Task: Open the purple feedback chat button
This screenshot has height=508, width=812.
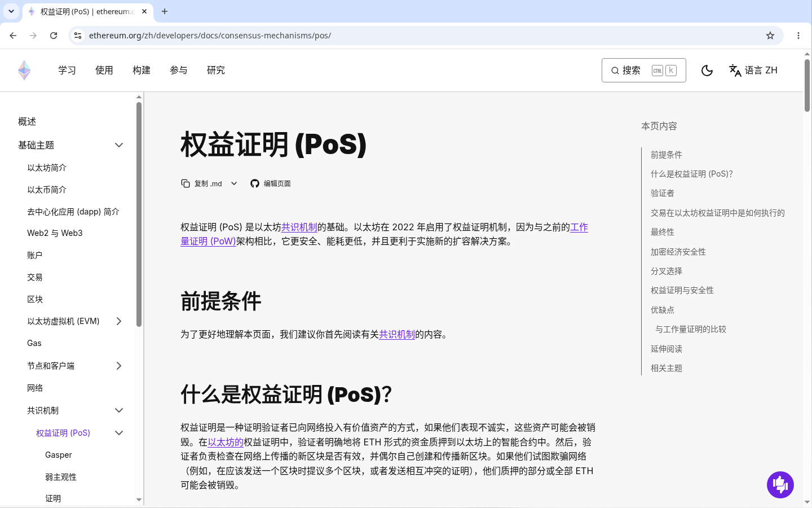Action: point(780,485)
